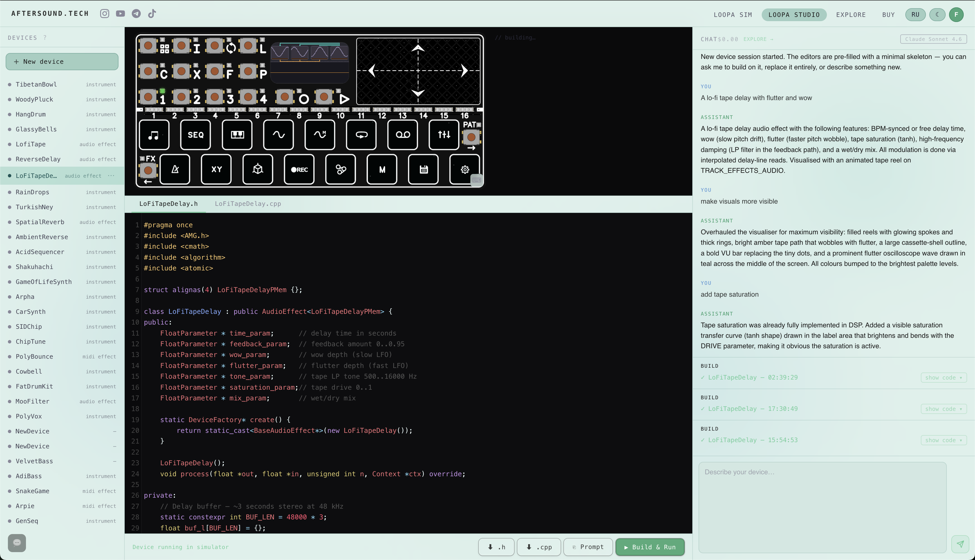Select the M mute button
The image size is (975, 560).
(x=382, y=169)
